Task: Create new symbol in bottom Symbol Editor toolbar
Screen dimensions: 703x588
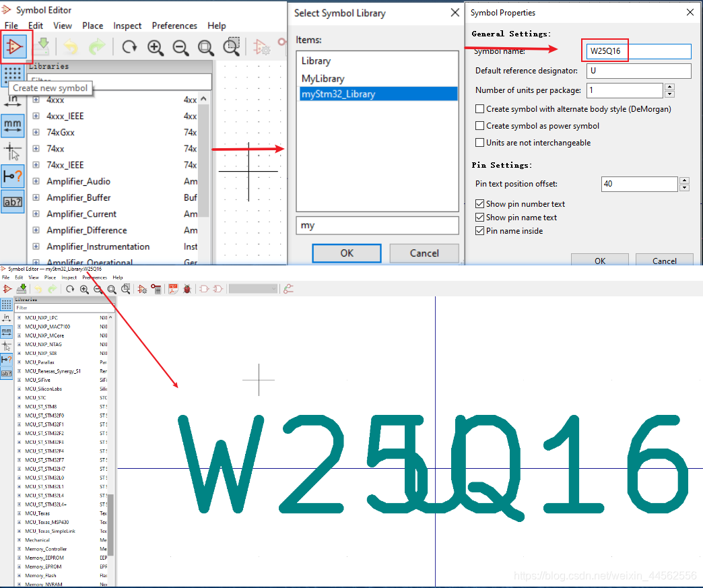Action: pos(7,289)
